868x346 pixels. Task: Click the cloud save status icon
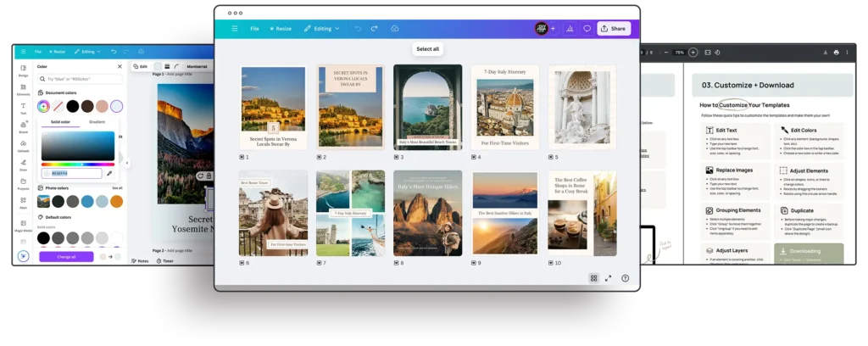[x=395, y=28]
